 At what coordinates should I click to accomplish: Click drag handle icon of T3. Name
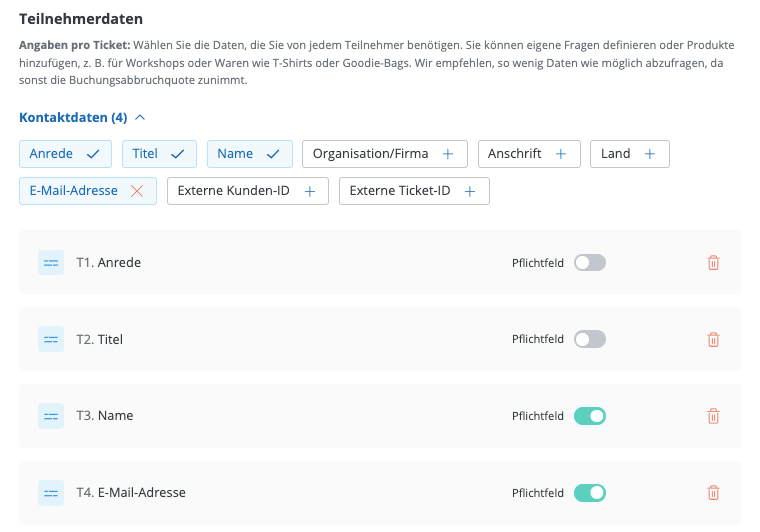pyautogui.click(x=51, y=416)
